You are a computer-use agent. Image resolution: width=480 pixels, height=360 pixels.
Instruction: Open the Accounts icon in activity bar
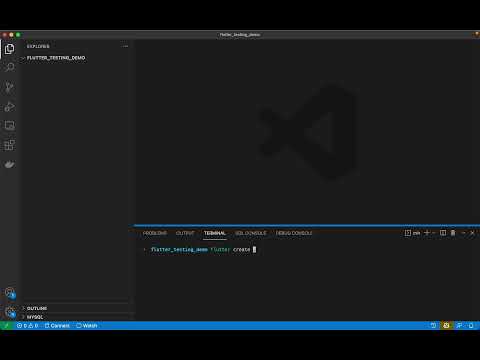(10, 293)
